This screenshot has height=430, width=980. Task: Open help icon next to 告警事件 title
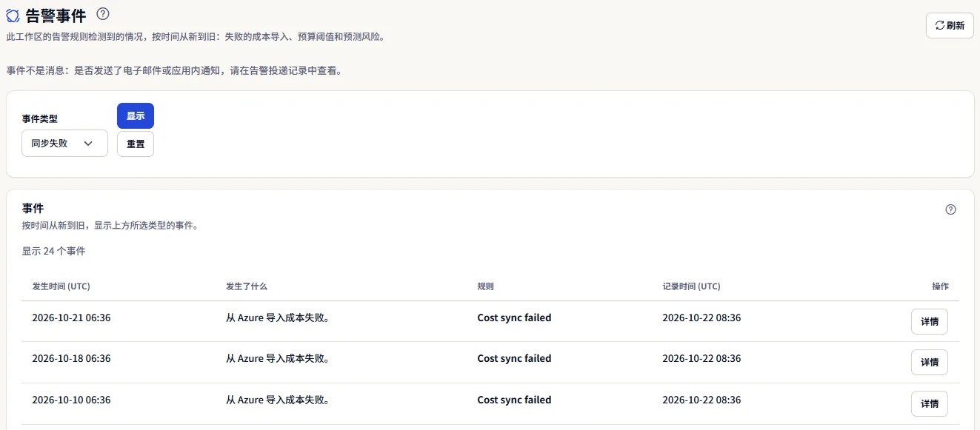click(103, 13)
